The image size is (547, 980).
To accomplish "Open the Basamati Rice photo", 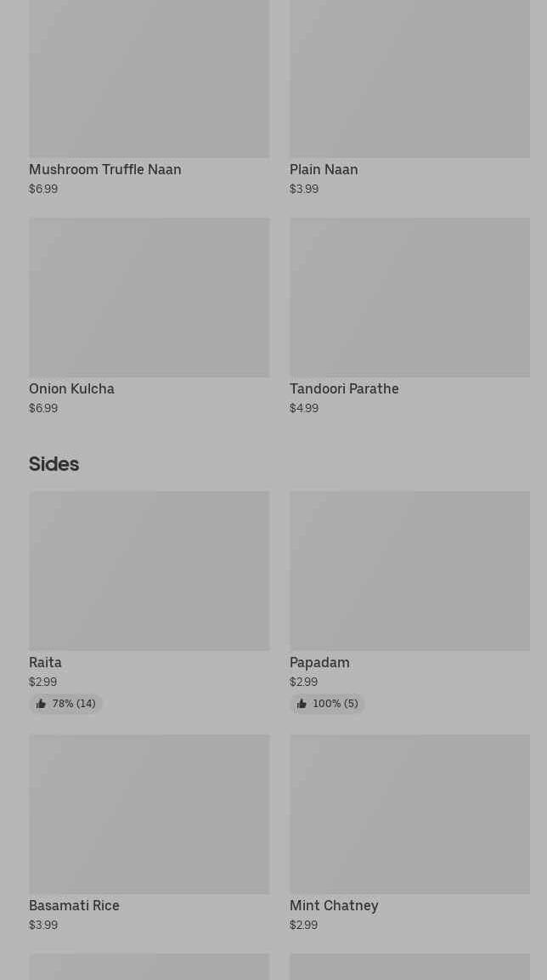I will click(x=149, y=813).
